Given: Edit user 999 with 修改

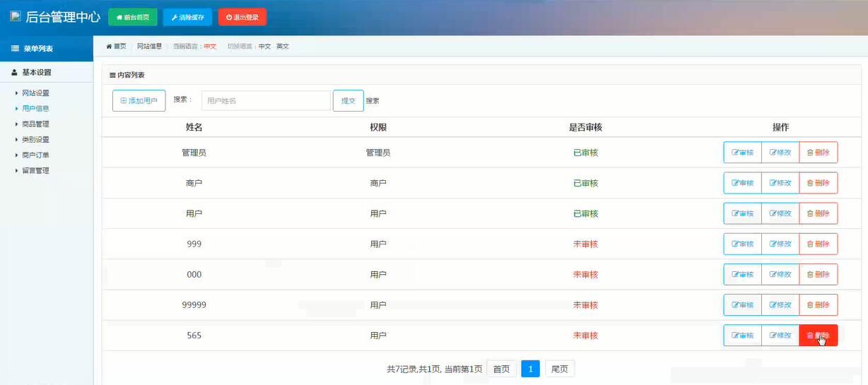Looking at the screenshot, I should point(780,244).
